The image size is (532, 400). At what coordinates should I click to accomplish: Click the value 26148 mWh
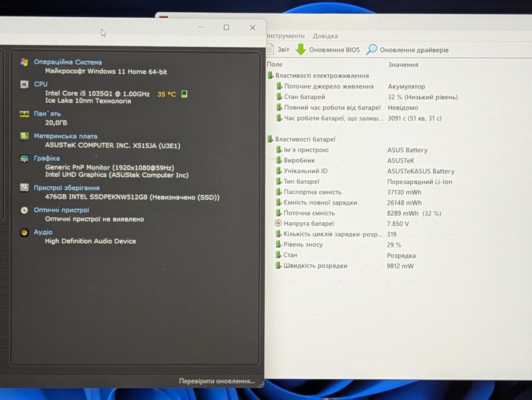pyautogui.click(x=404, y=203)
